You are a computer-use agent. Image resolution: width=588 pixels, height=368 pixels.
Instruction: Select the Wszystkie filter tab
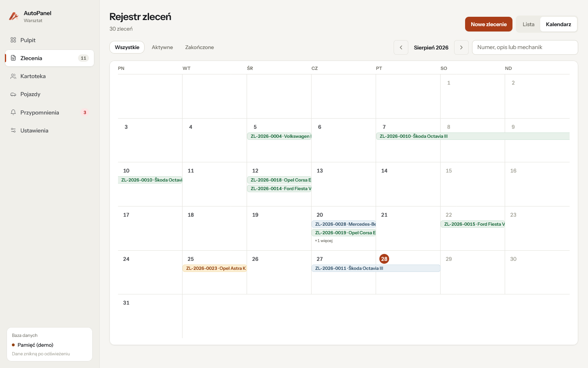click(x=127, y=47)
